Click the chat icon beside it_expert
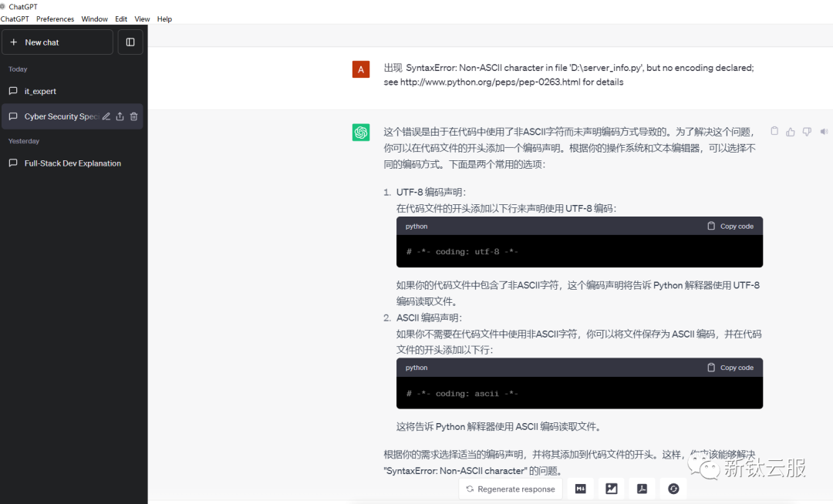 (13, 91)
